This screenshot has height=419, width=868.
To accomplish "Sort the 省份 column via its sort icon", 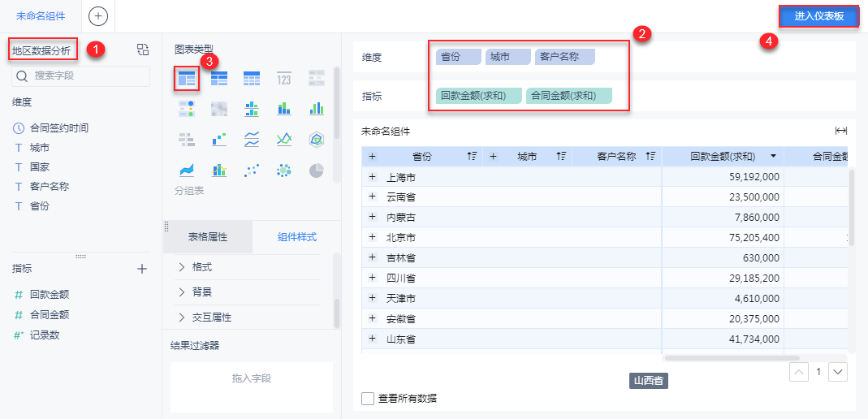I will click(x=473, y=157).
